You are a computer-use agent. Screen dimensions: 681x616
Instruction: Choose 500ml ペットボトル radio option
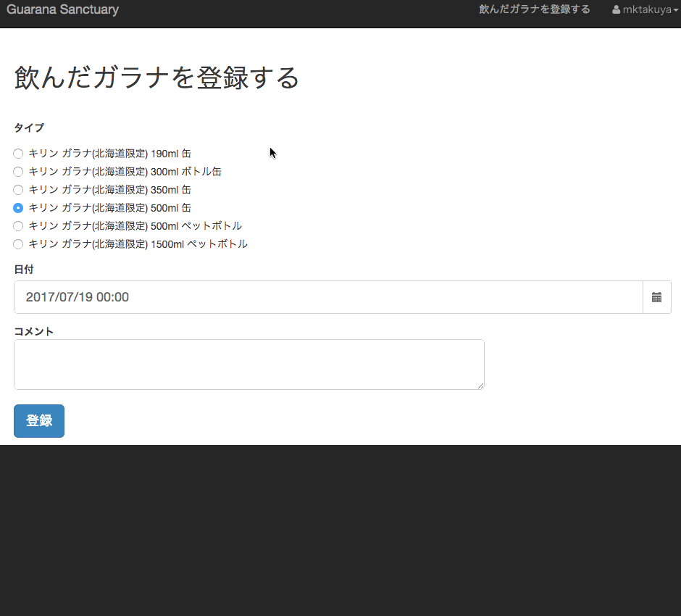(18, 226)
